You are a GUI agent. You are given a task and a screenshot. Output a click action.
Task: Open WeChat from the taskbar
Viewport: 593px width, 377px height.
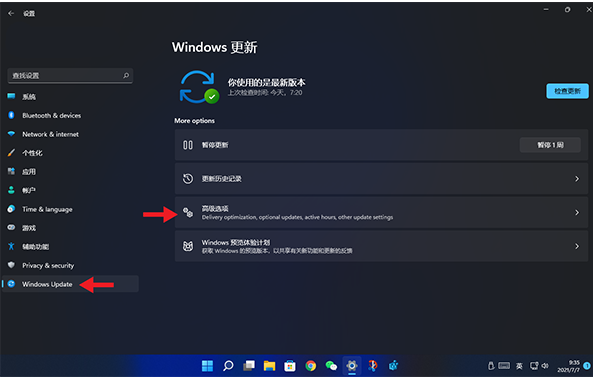(x=331, y=366)
